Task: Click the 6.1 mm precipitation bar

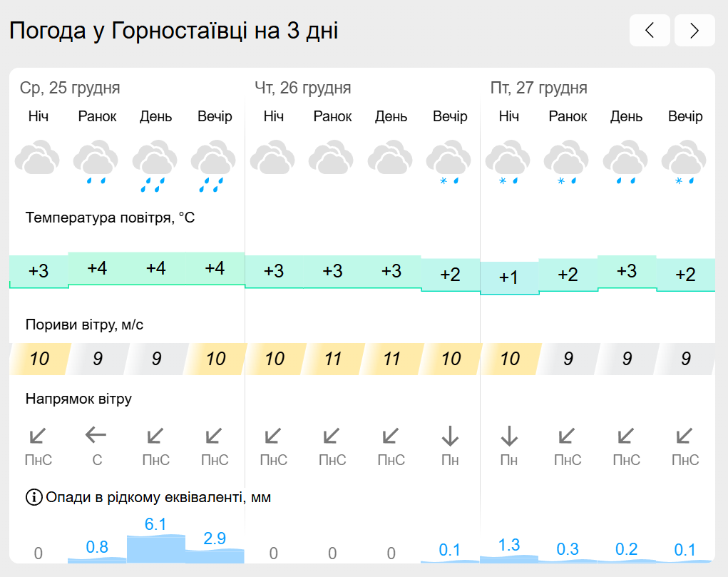Action: pos(156,548)
